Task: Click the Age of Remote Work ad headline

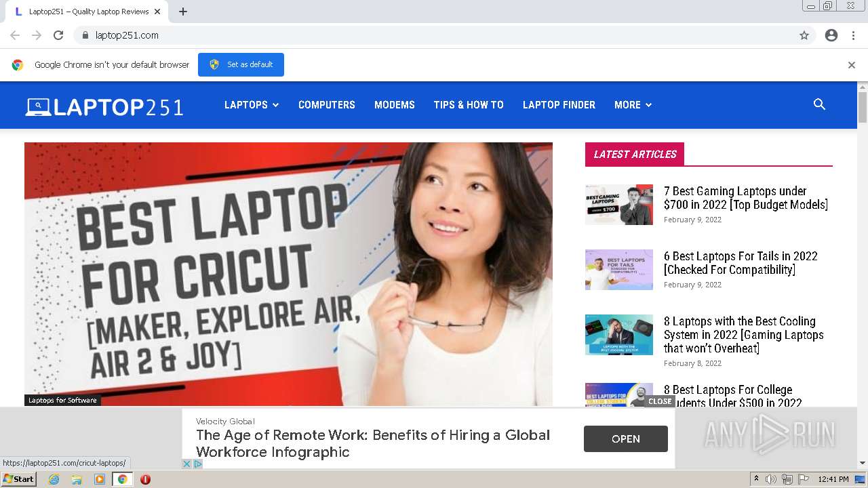Action: [x=373, y=443]
